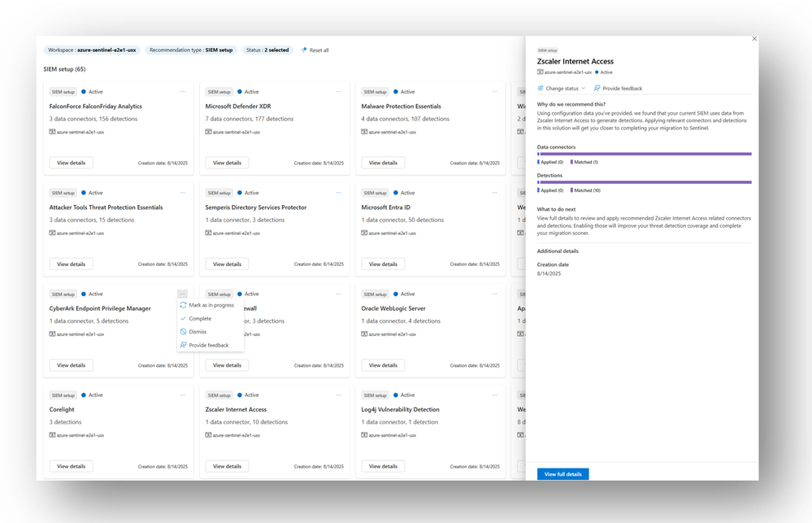The image size is (812, 523).
Task: Click the 8/14/2025 creation date in panel
Action: (549, 273)
